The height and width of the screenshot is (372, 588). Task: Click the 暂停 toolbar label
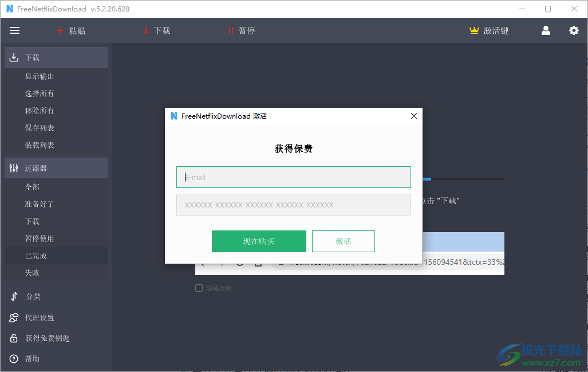247,31
